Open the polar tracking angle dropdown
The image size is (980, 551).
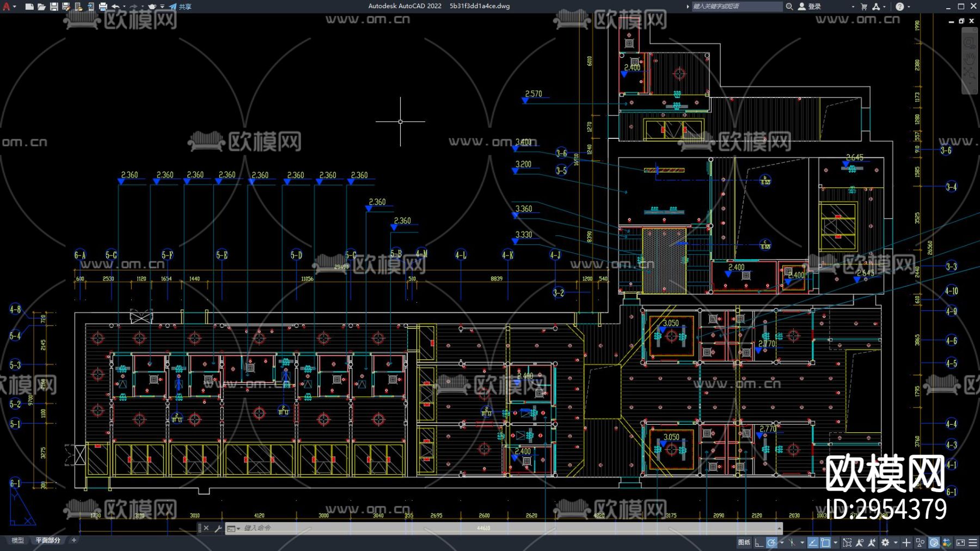pos(782,542)
